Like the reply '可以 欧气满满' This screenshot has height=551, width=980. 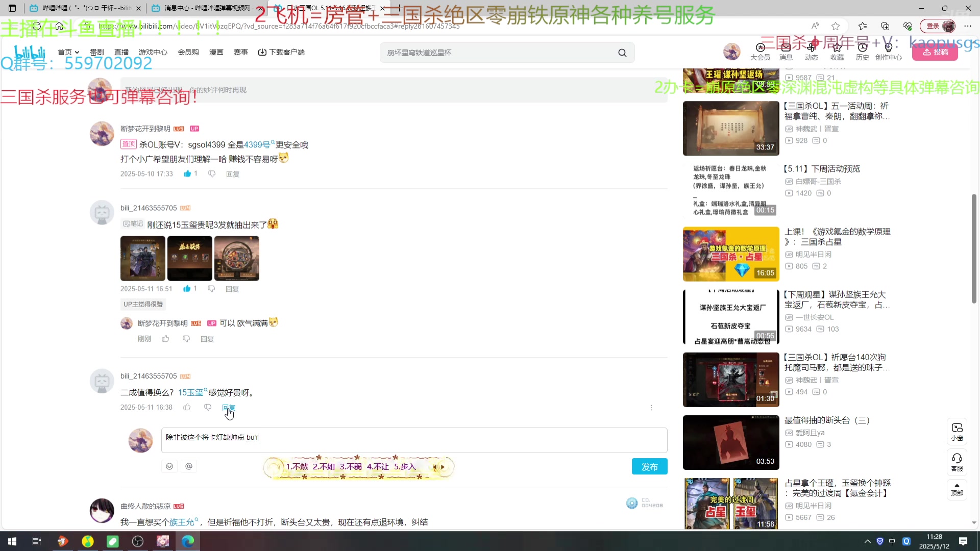tap(165, 339)
